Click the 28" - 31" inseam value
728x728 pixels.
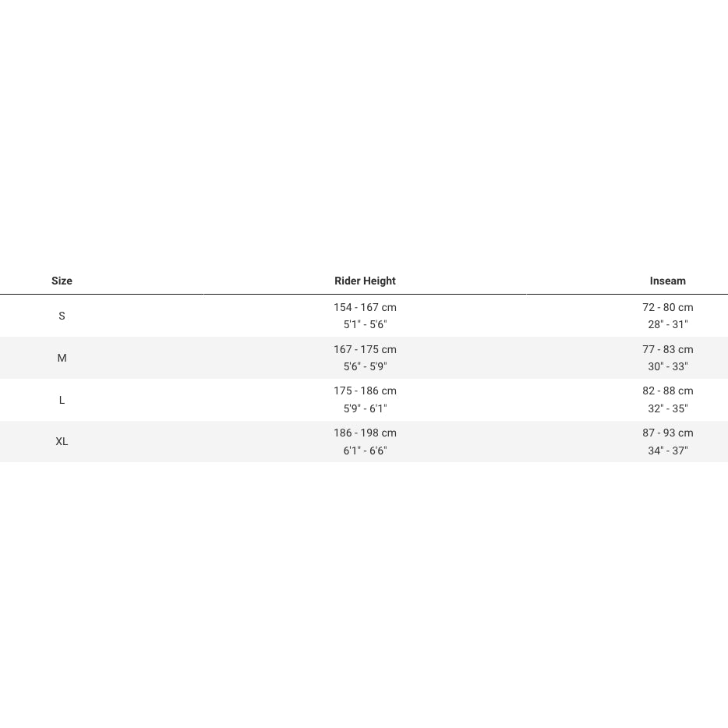667,324
